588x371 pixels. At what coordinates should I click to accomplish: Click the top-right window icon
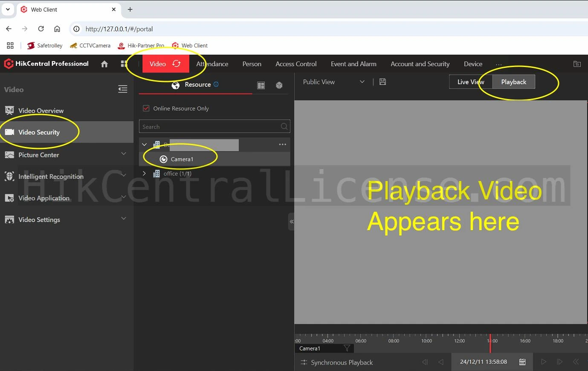pos(577,64)
